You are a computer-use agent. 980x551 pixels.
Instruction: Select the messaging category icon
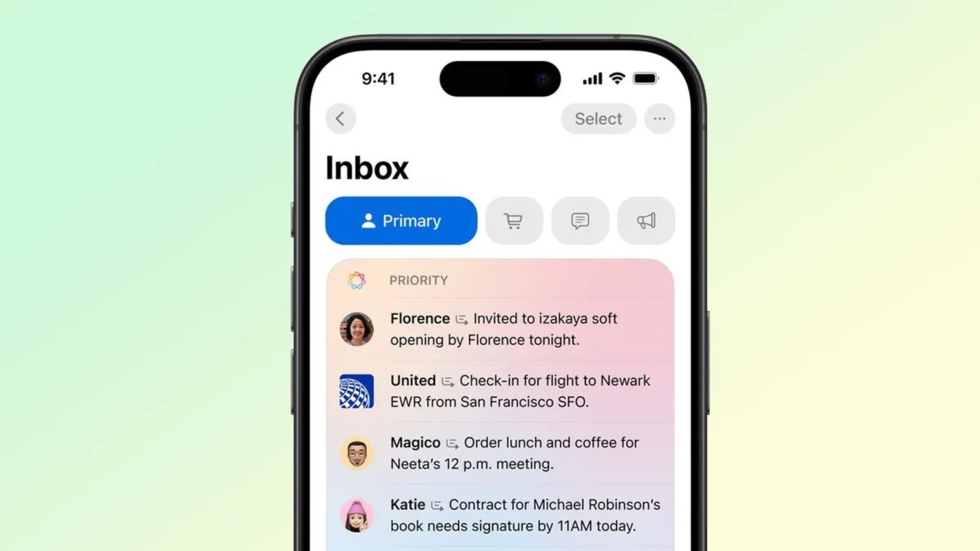click(x=580, y=221)
